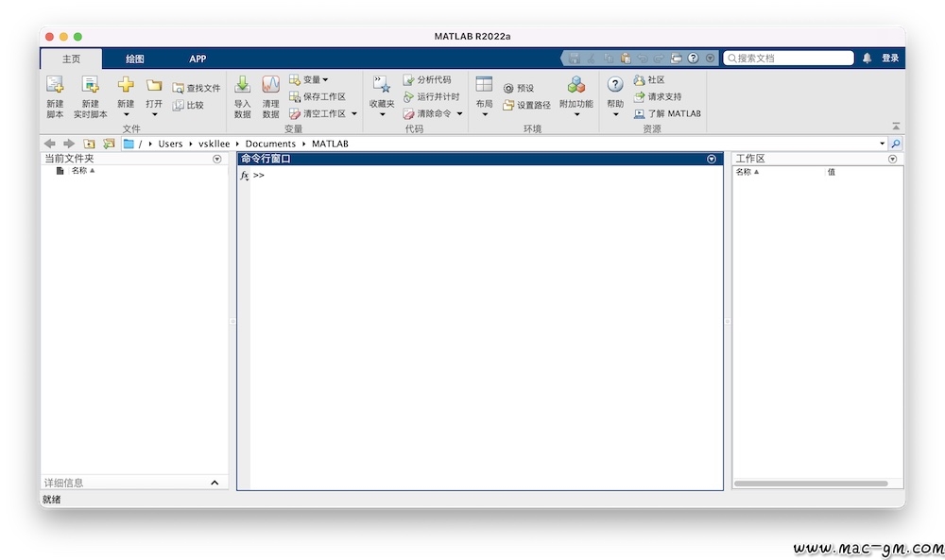Click the yellow plus 新建 icon
Image resolution: width=945 pixels, height=560 pixels.
(x=126, y=85)
